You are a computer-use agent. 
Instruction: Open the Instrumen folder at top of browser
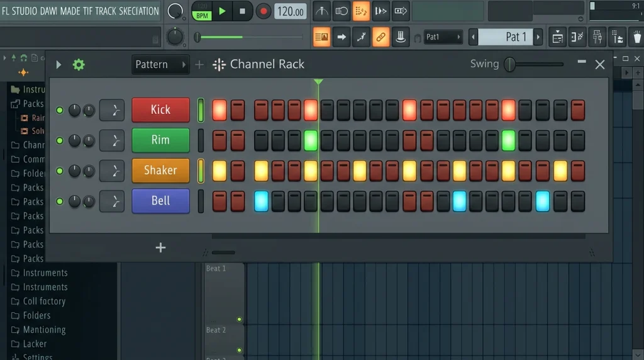28,89
